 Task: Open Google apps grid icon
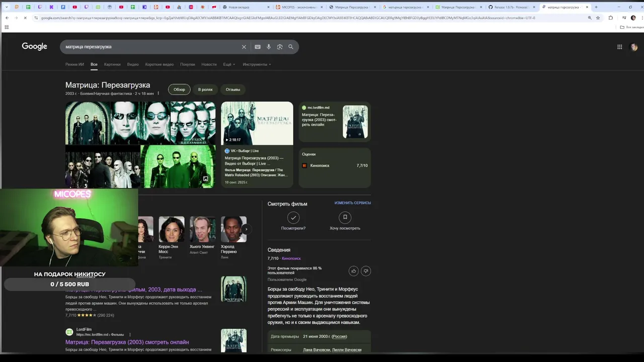[620, 47]
